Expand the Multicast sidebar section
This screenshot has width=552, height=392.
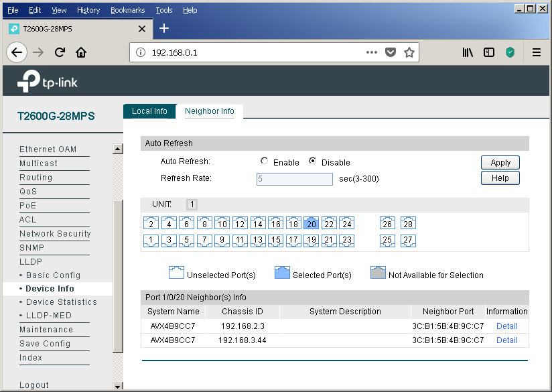pyautogui.click(x=38, y=164)
